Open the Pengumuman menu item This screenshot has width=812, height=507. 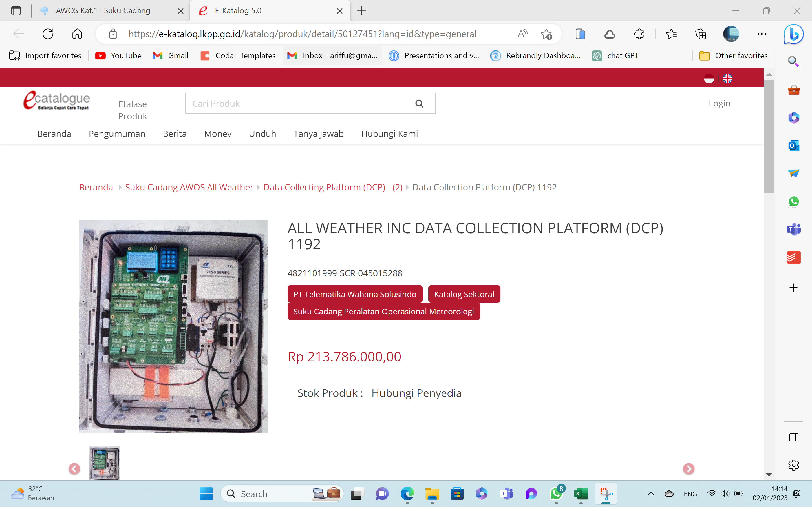click(117, 134)
